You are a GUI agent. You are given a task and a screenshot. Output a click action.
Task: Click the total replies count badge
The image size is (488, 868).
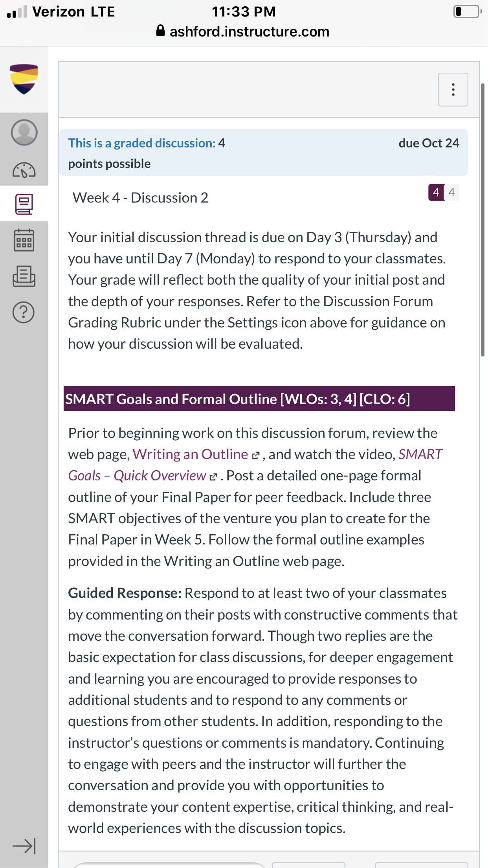452,192
